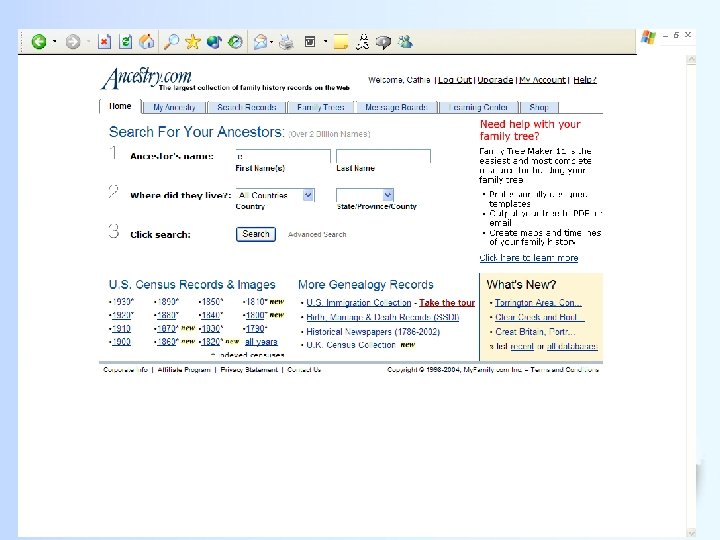Open the 1840 census link
The height and width of the screenshot is (540, 720).
(211, 315)
